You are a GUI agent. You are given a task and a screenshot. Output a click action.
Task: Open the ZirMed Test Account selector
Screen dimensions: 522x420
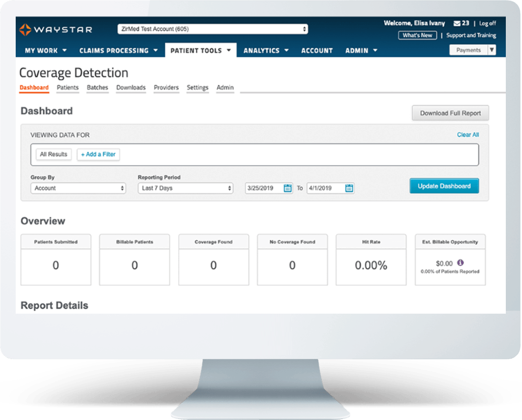point(213,28)
